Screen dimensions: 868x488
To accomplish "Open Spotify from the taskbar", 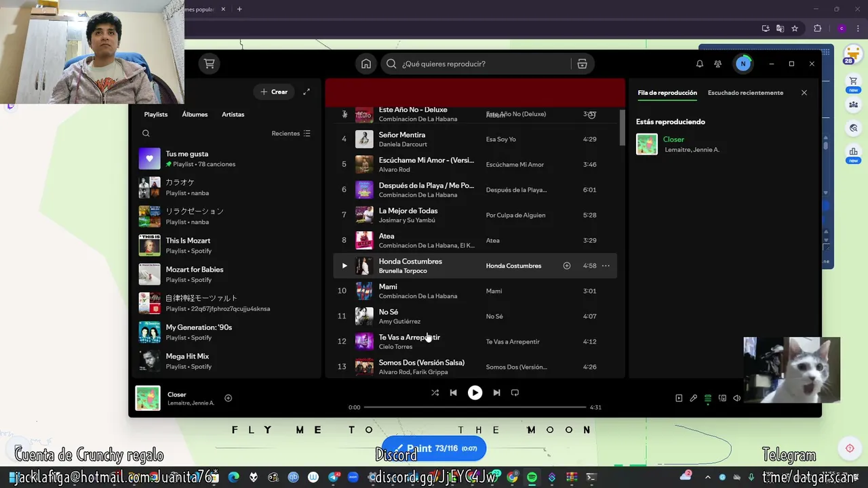I will click(x=532, y=477).
